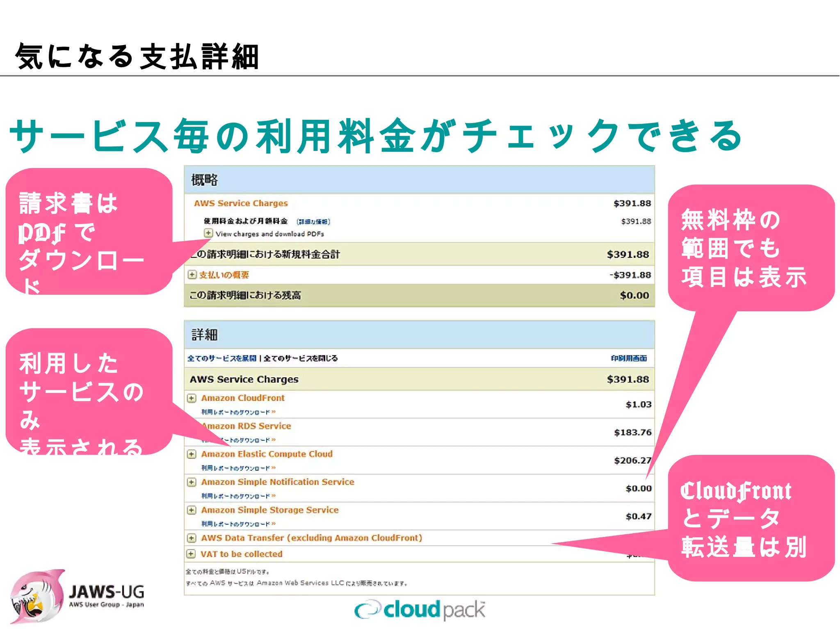This screenshot has height=629, width=840.
Task: Click the 概略 section header
Action: click(x=419, y=180)
